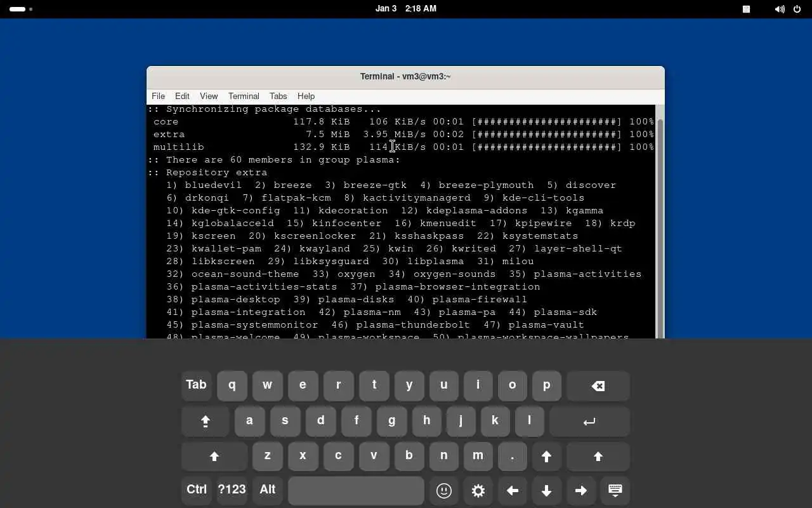Tap the l key

coord(530,421)
